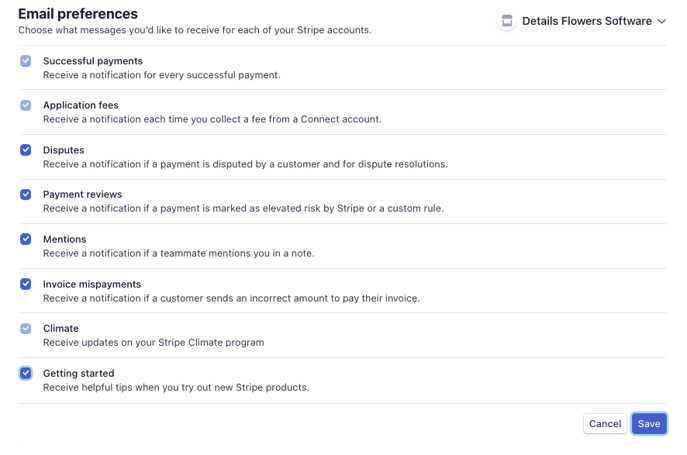Image resolution: width=687 pixels, height=455 pixels.
Task: Toggle the Getting started checkbox
Action: 25,373
